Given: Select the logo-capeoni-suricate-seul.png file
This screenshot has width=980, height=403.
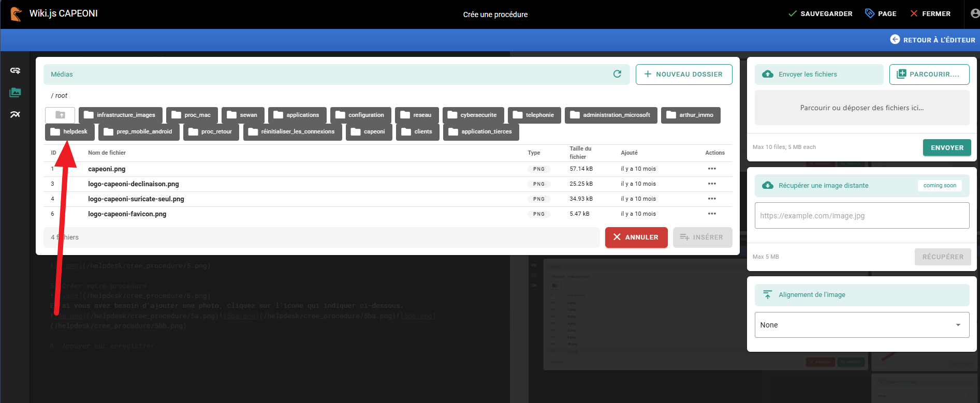Looking at the screenshot, I should point(388,199).
